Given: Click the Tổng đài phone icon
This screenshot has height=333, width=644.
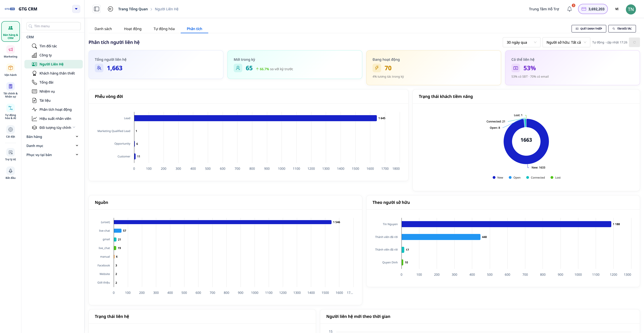Looking at the screenshot, I should [34, 82].
